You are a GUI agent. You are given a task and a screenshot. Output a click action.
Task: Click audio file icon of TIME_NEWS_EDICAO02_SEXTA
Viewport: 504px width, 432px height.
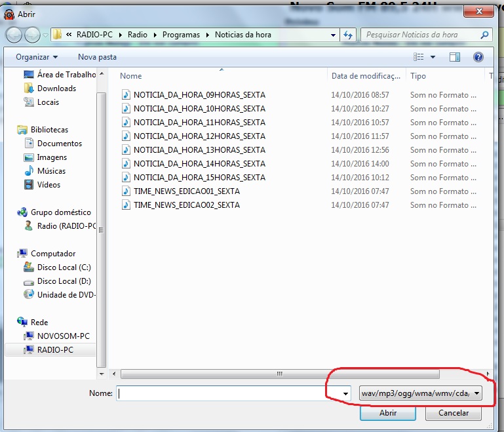tap(126, 205)
